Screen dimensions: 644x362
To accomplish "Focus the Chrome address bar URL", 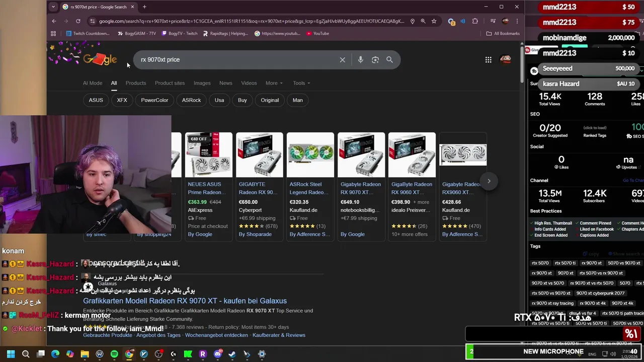I will tap(252, 21).
